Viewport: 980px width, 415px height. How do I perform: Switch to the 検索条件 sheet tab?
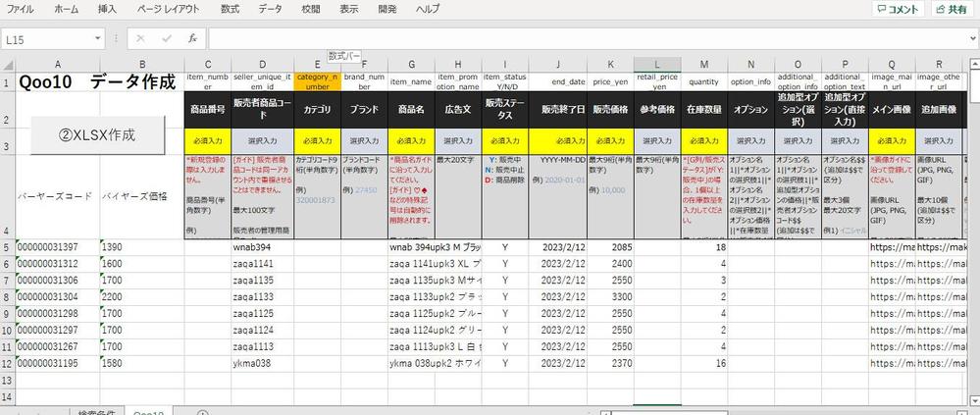(96, 411)
